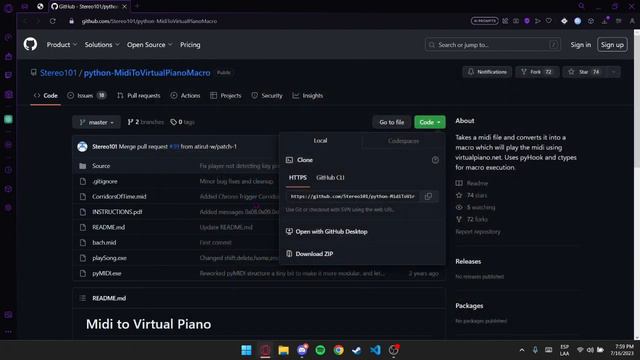Viewport: 640px width, 360px height.
Task: Click the HTTPS clone URL field
Action: 353,196
